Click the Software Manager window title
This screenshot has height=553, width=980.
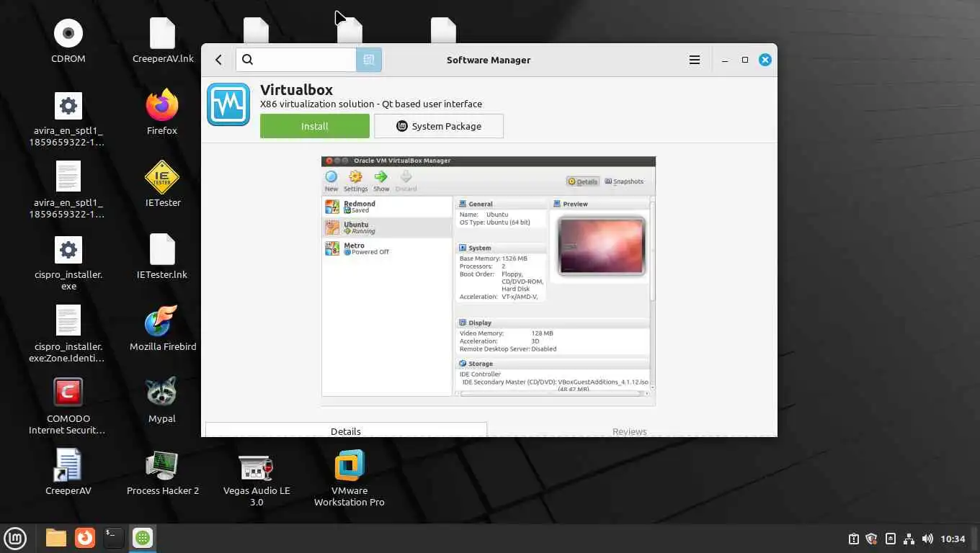[489, 60]
